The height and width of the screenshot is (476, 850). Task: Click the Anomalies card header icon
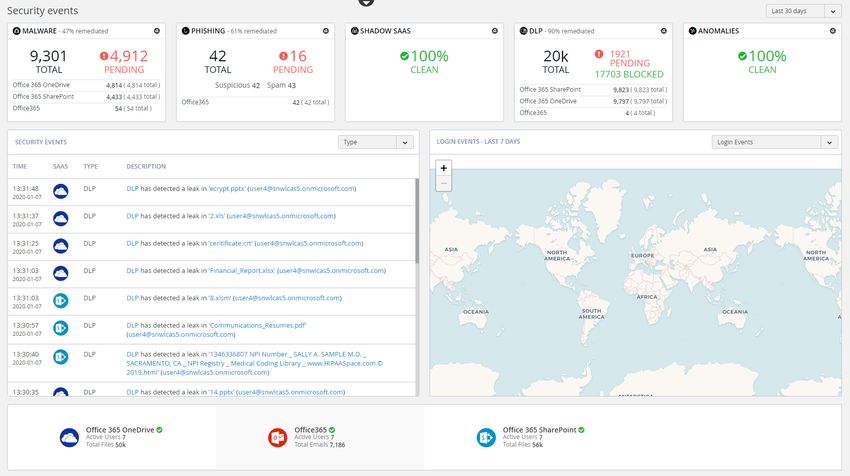point(692,31)
